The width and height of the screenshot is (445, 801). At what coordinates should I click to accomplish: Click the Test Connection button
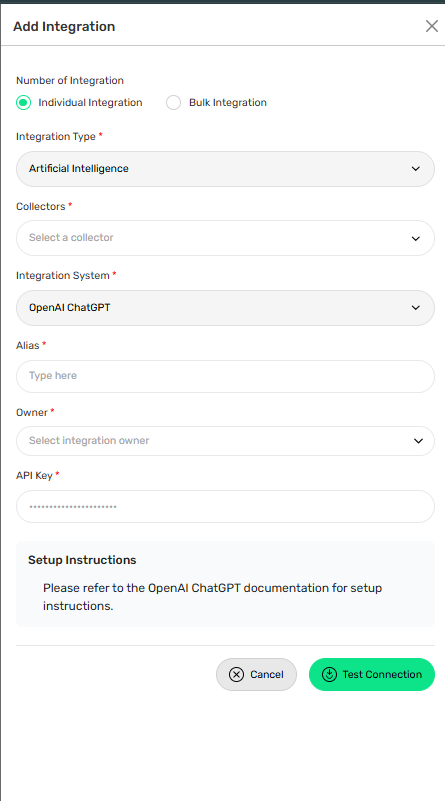pos(372,674)
